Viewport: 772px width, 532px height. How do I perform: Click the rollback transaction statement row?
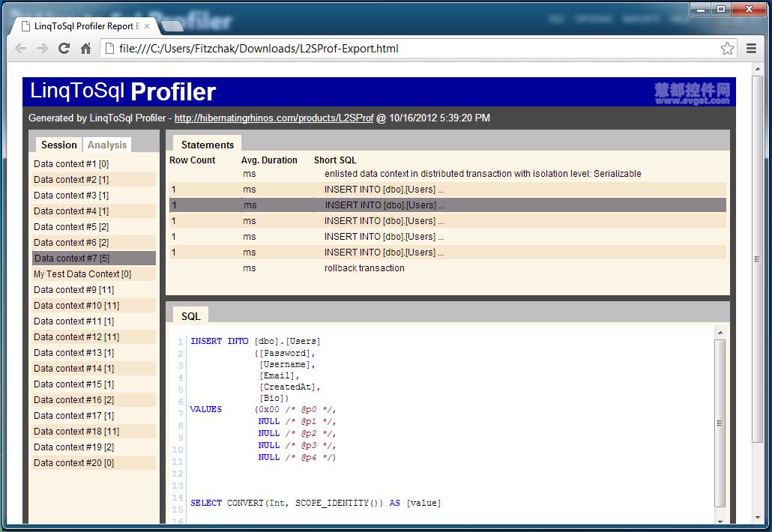coord(447,268)
